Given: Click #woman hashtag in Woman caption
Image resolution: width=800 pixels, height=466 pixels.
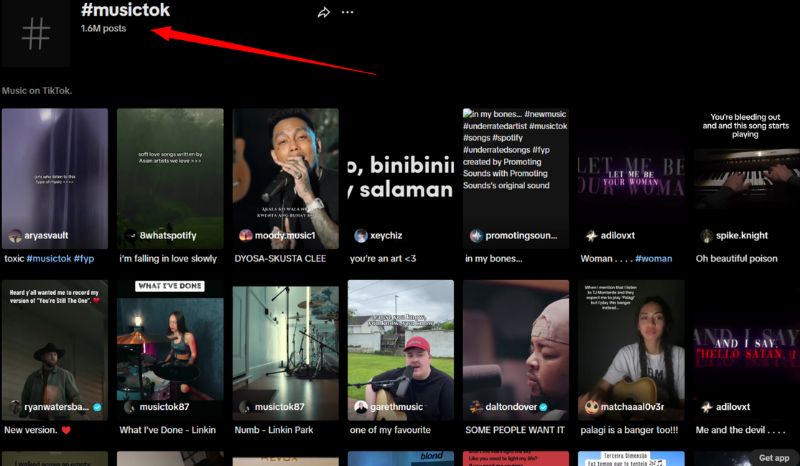Looking at the screenshot, I should click(x=654, y=259).
